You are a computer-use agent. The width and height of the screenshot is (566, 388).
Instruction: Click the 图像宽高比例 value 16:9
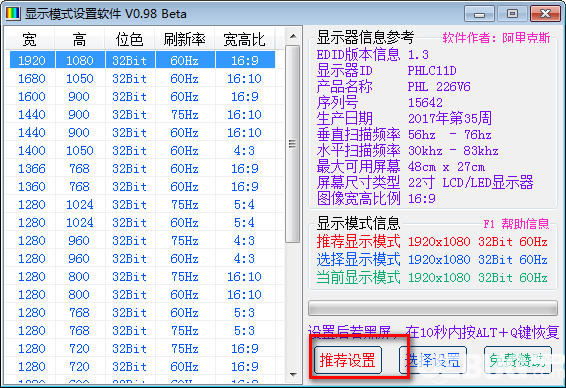[x=422, y=199]
